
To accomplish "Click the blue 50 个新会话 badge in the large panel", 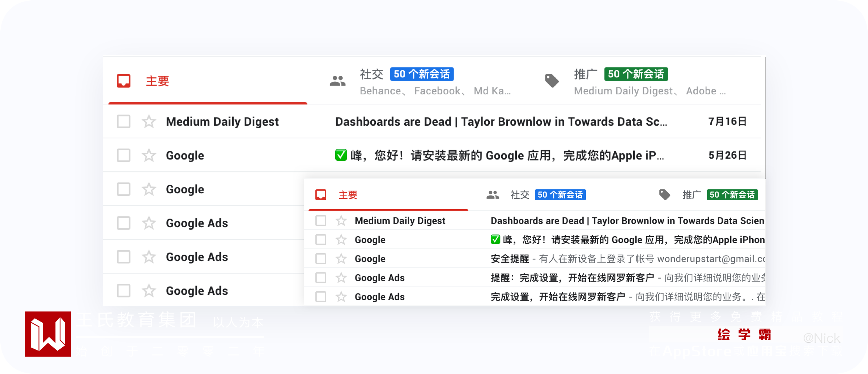I will (422, 74).
